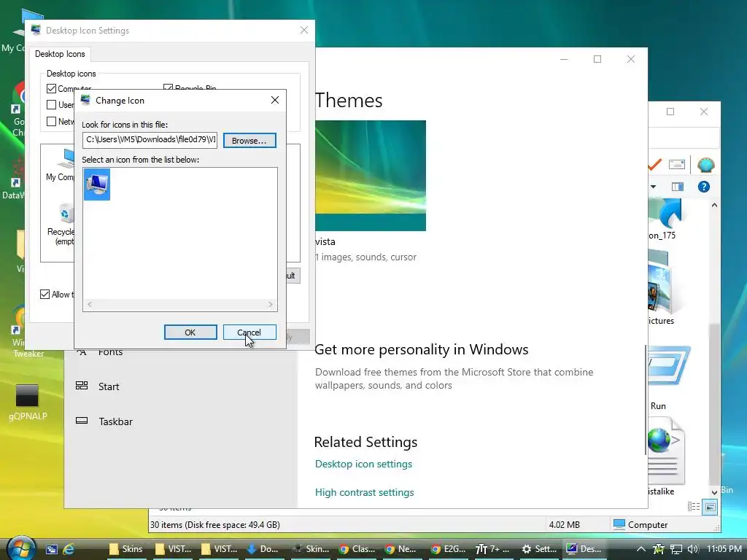Toggle the Network desktop icon checkbox
This screenshot has width=747, height=560.
point(52,122)
